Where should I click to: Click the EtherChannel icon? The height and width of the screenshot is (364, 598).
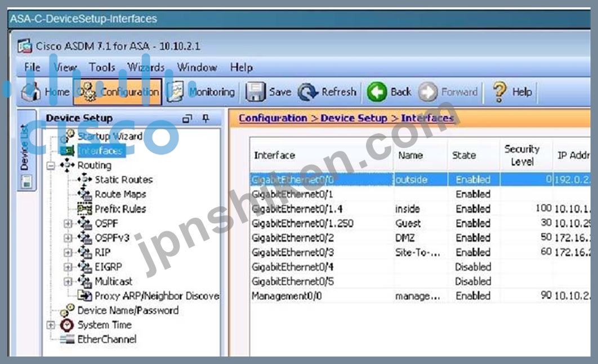point(67,339)
